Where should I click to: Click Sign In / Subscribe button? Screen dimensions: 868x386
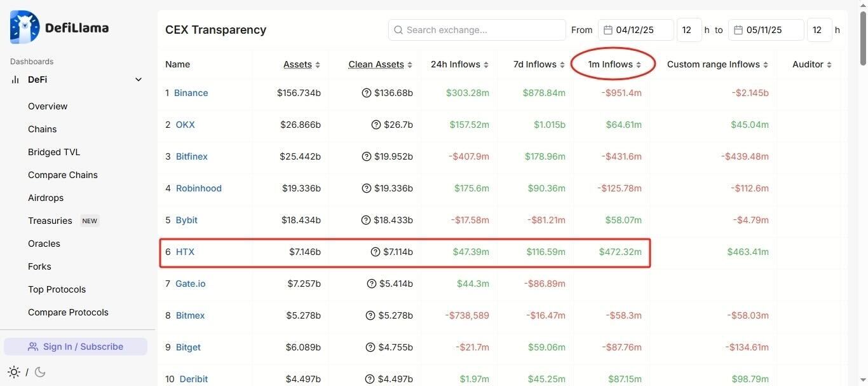pyautogui.click(x=76, y=347)
